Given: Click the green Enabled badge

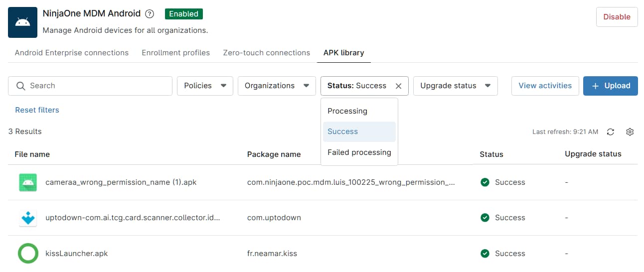Looking at the screenshot, I should click(x=183, y=14).
